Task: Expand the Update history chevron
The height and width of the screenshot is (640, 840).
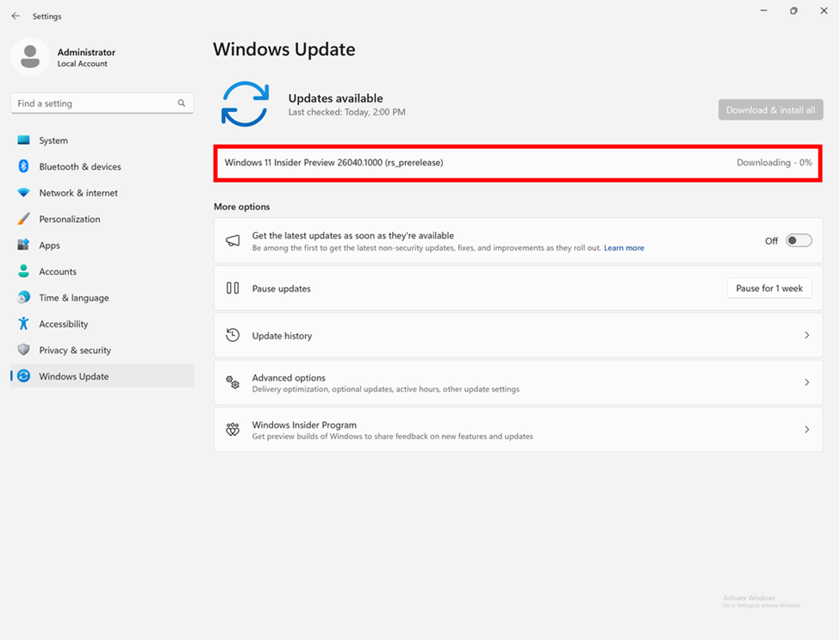Action: [806, 335]
